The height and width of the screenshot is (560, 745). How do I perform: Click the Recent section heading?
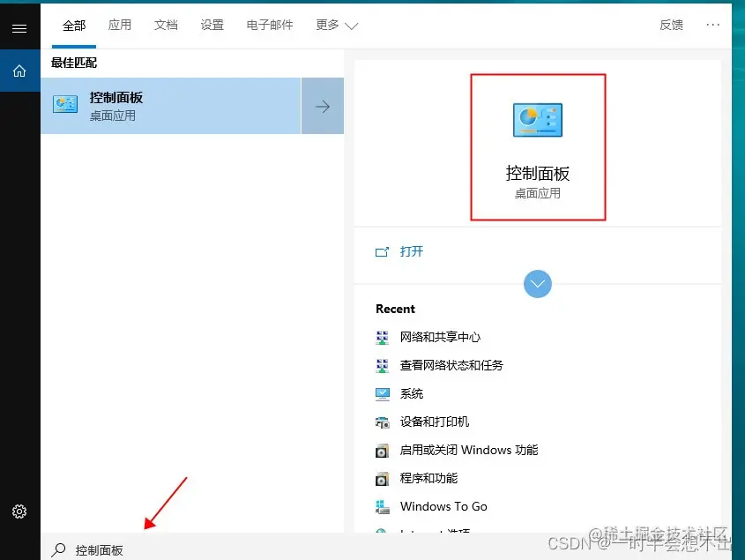[x=395, y=309]
